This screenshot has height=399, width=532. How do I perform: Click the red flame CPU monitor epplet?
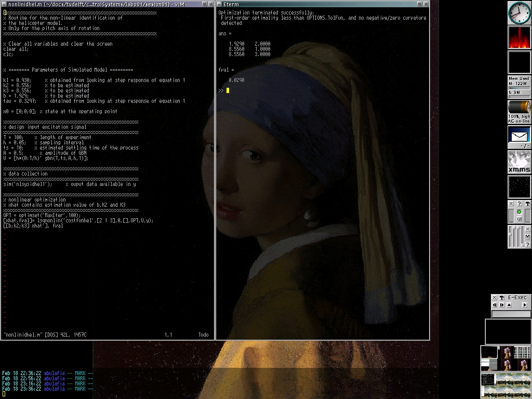coord(519,37)
